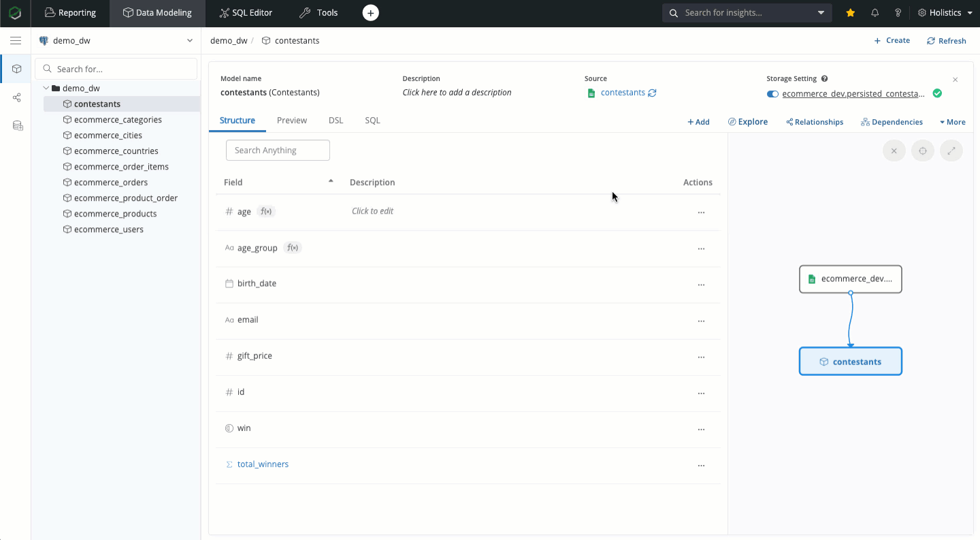Screen dimensions: 980x540
Task: Click the plus button in top navigation
Action: [x=370, y=13]
